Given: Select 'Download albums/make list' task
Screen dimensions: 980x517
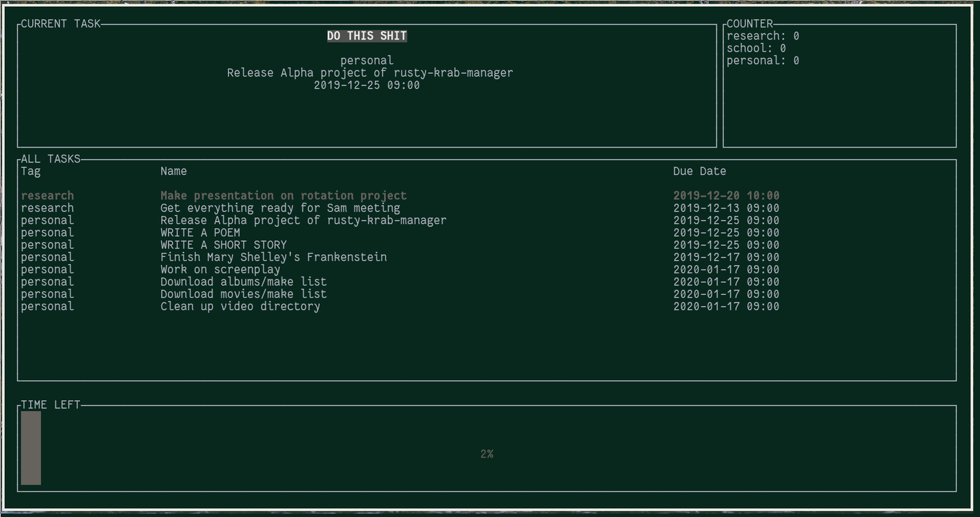Looking at the screenshot, I should [x=400, y=282].
